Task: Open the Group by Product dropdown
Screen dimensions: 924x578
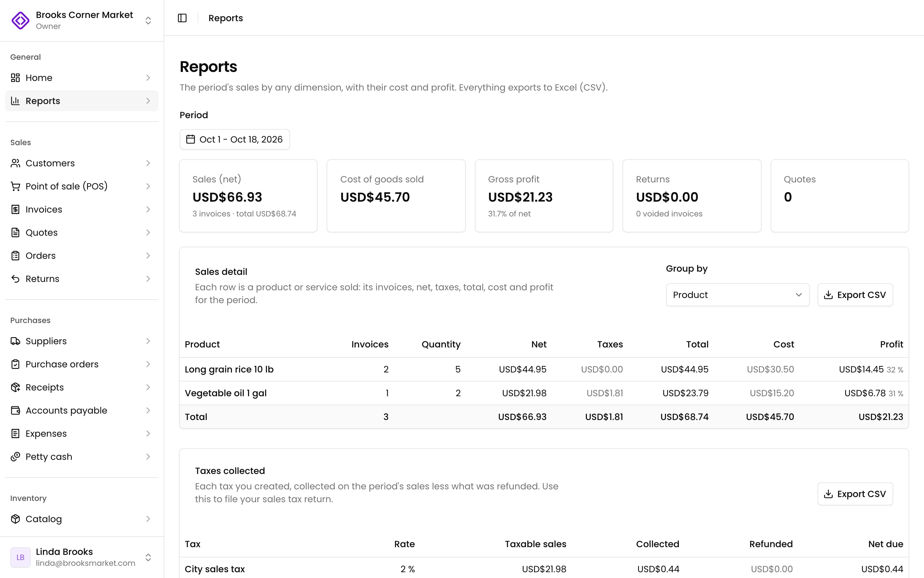Action: (x=737, y=295)
